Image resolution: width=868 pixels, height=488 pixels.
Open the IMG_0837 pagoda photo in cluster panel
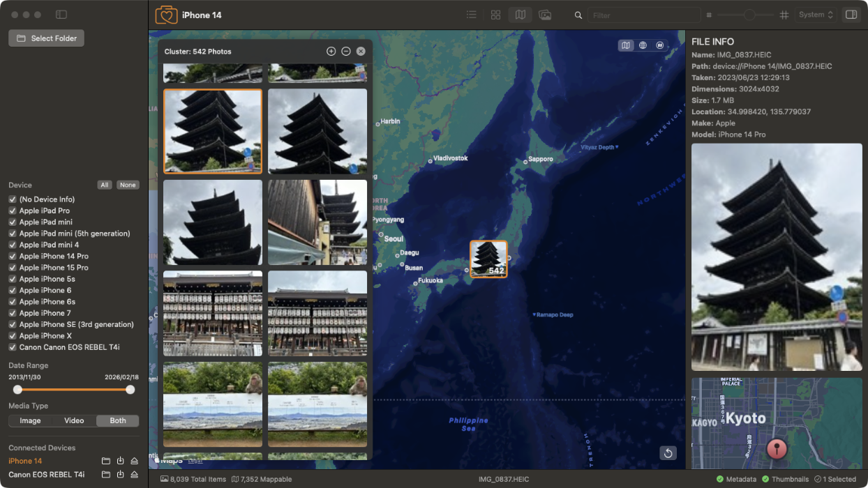click(212, 131)
